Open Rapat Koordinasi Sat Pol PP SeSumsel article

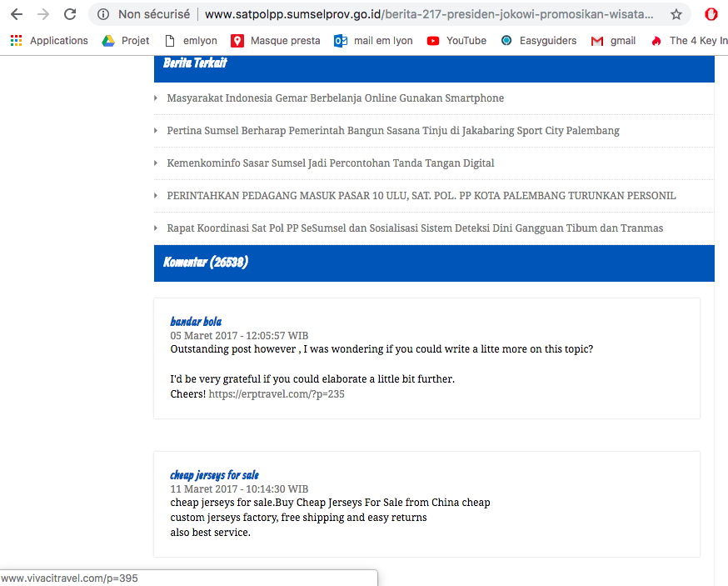(415, 228)
